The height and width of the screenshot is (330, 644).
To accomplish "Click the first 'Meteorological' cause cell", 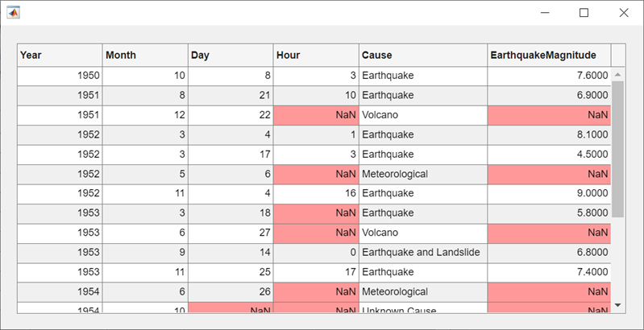I will click(423, 174).
